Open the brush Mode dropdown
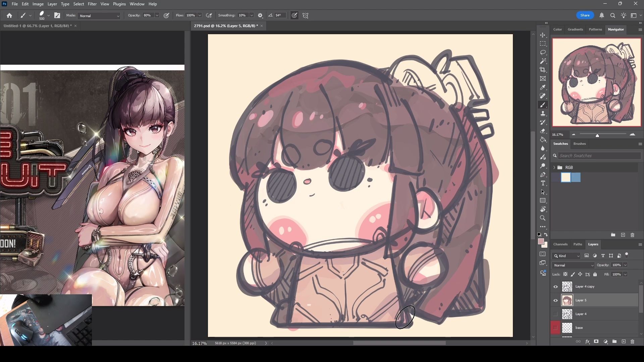644x362 pixels. [x=99, y=16]
